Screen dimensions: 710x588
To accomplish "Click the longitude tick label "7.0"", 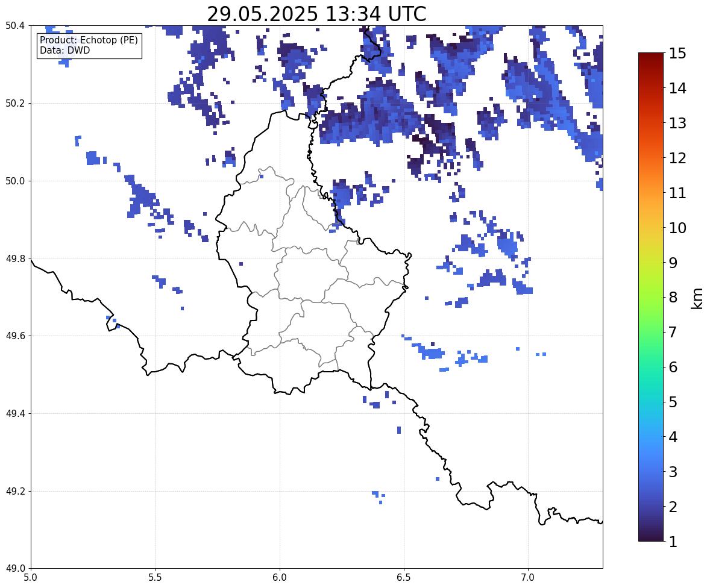I will click(x=528, y=578).
